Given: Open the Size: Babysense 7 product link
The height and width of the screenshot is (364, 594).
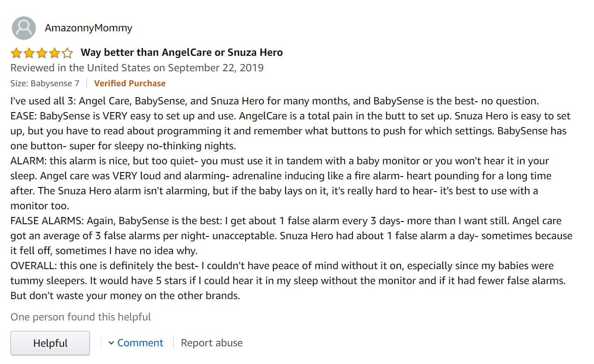Looking at the screenshot, I should coord(44,83).
